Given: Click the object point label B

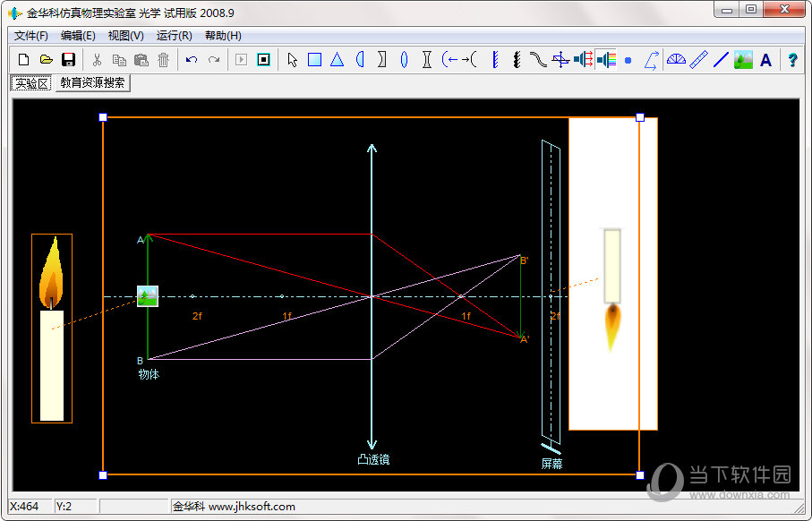Looking at the screenshot, I should tap(140, 361).
